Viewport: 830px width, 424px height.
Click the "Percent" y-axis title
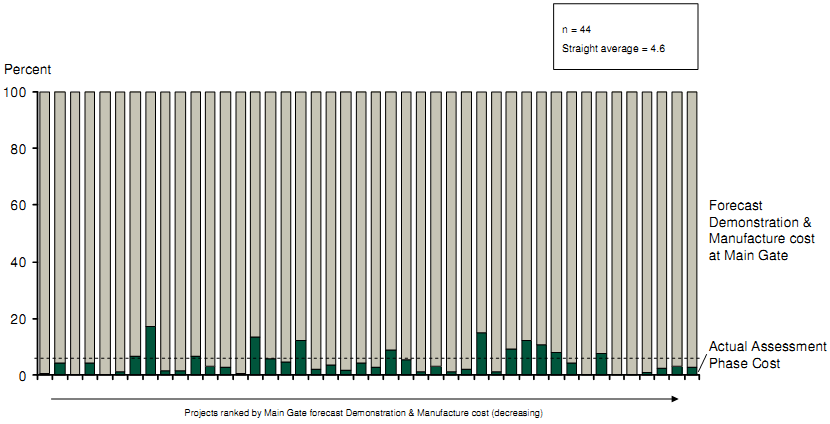tap(27, 70)
